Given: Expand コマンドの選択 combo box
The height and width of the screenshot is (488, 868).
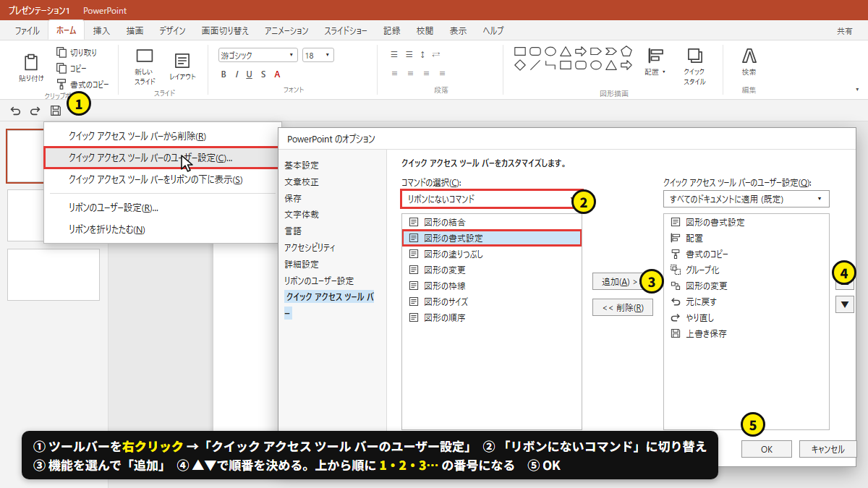Looking at the screenshot, I should 491,199.
